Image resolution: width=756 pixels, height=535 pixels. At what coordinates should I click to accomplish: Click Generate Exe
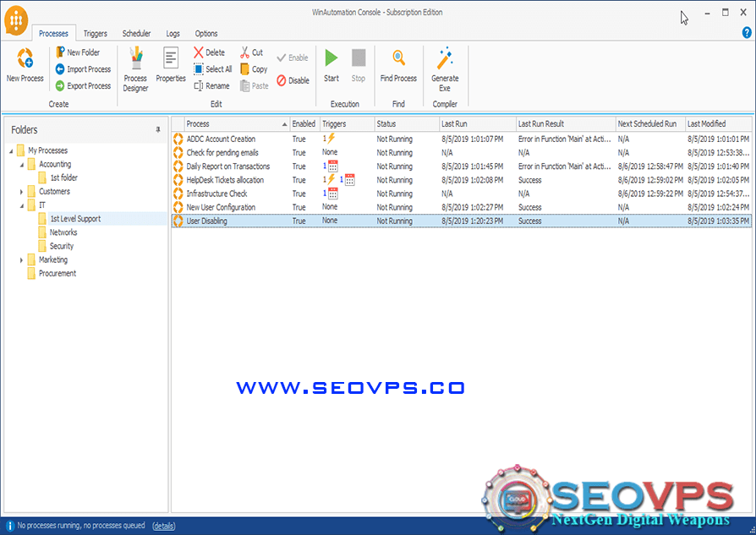(445, 69)
